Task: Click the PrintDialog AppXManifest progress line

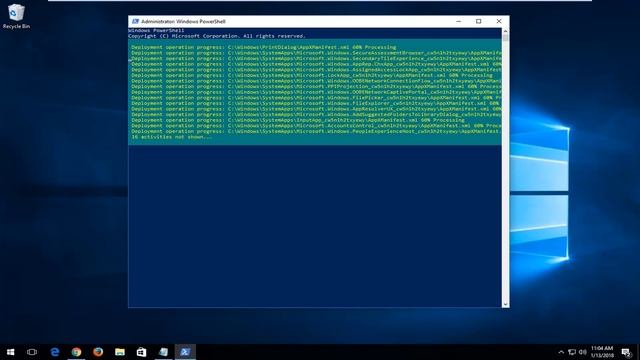Action: [x=264, y=47]
